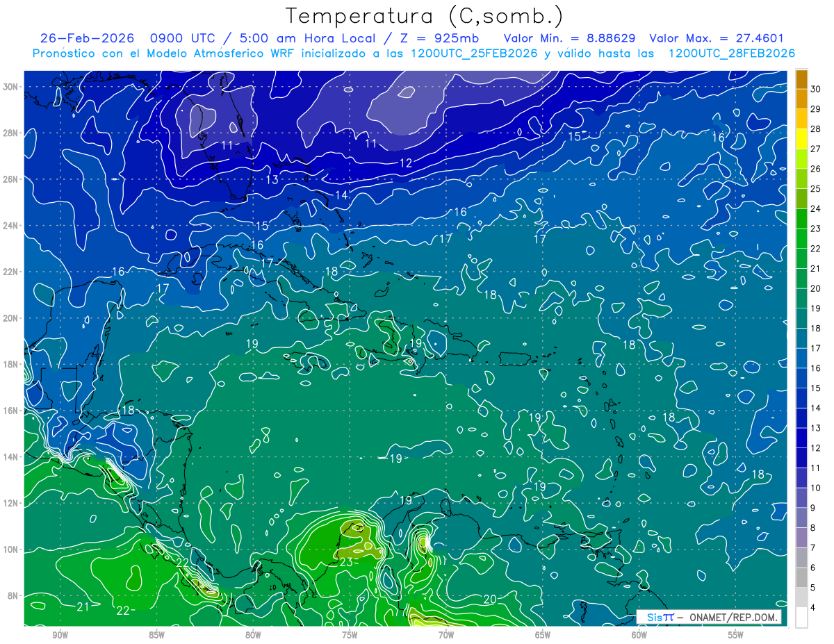Click the 14N latitude axis label
Image resolution: width=834 pixels, height=644 pixels.
pos(11,457)
